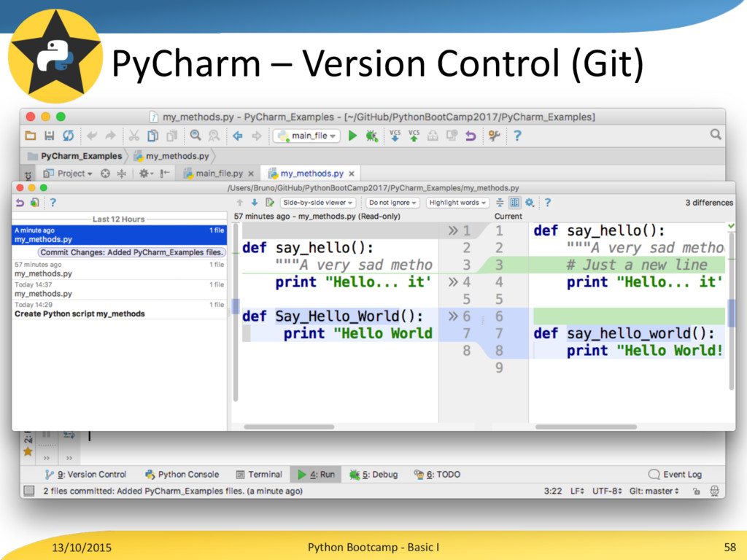The image size is (747, 560).
Task: Toggle Collapse unchanged fragments in diff
Action: pyautogui.click(x=500, y=203)
